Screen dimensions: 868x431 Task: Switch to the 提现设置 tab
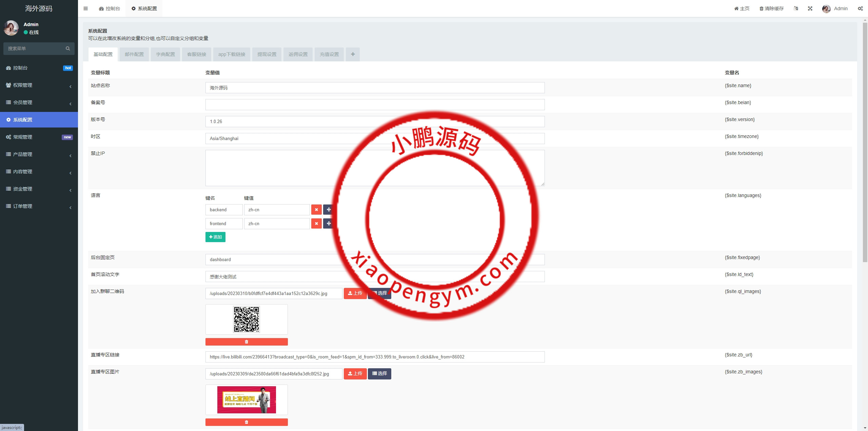click(x=267, y=54)
